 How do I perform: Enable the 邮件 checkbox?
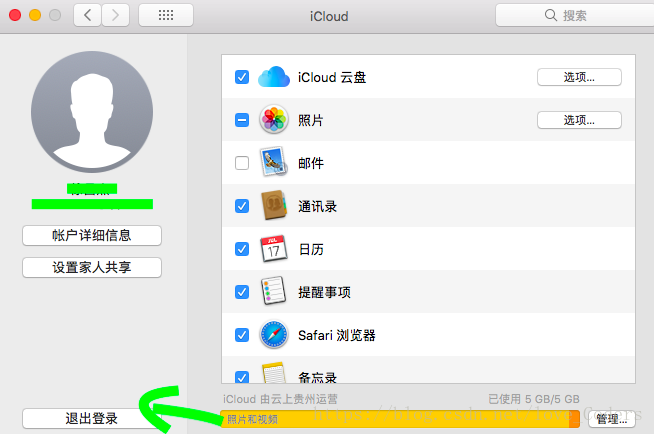pyautogui.click(x=242, y=163)
